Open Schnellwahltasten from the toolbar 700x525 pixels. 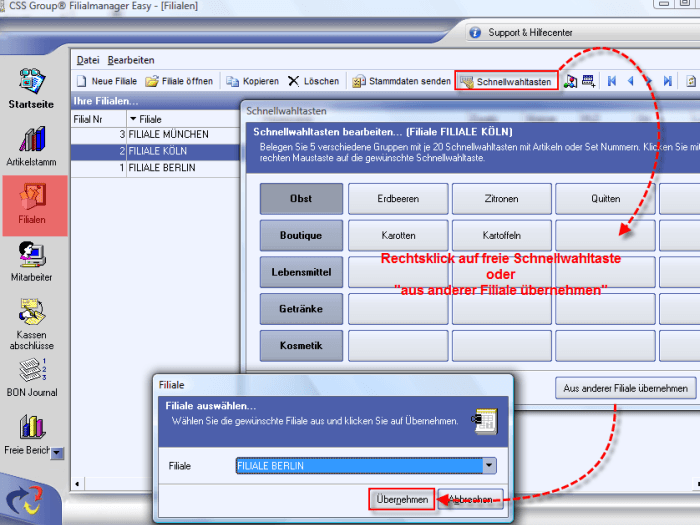506,81
